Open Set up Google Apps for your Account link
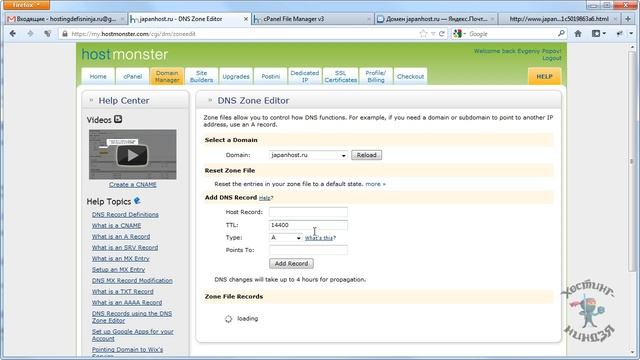This screenshot has width=640, height=360. tap(133, 335)
